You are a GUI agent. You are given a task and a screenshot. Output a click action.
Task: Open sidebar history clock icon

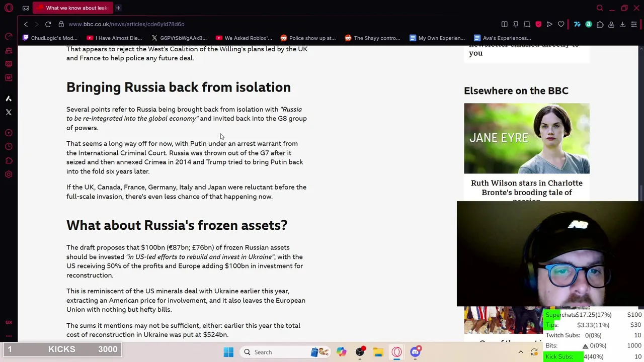pos(9,147)
